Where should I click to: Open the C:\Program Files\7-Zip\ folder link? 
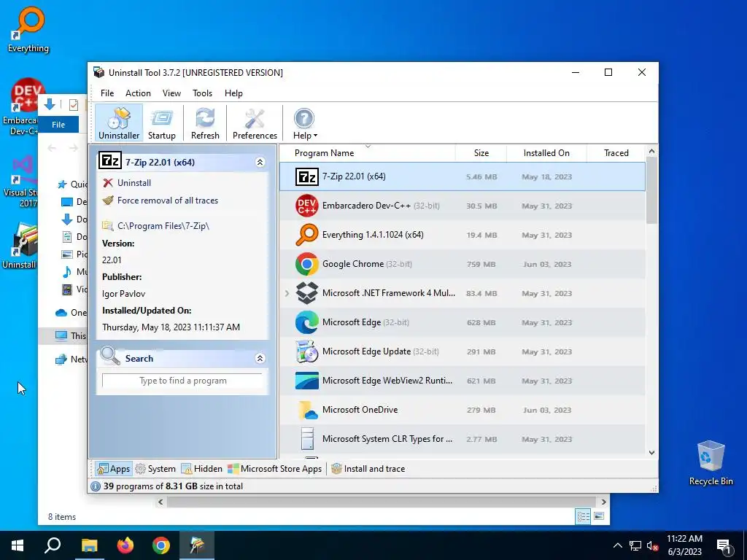tap(163, 226)
